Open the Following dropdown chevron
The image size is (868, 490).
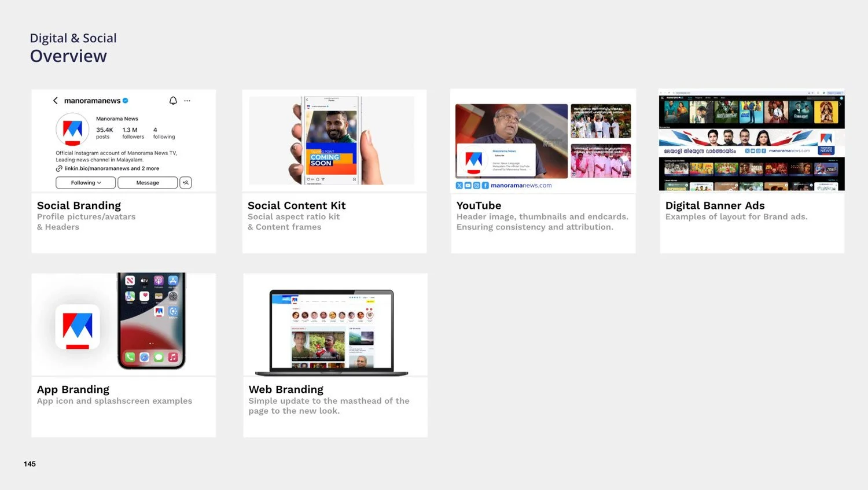pos(99,183)
